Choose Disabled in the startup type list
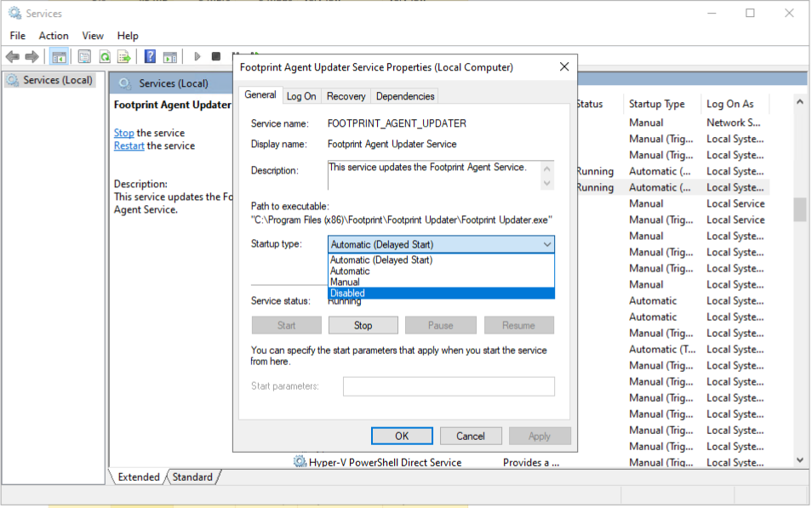The image size is (812, 508). coord(441,293)
